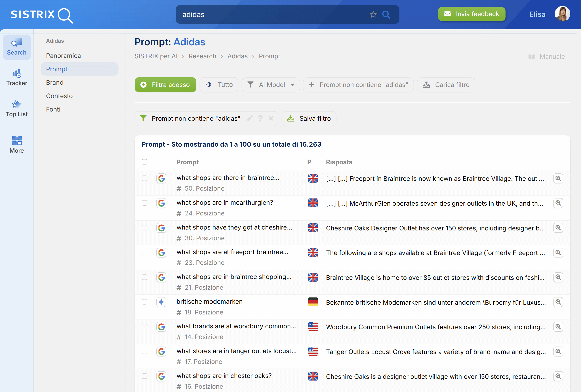Open Carica filtro to load a filter

[x=446, y=85]
